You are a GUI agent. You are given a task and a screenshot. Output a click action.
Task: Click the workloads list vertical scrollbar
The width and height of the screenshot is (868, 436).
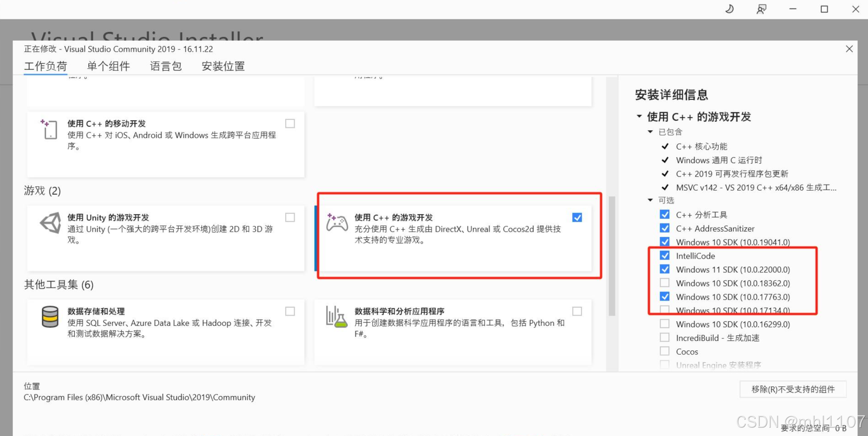(x=612, y=256)
